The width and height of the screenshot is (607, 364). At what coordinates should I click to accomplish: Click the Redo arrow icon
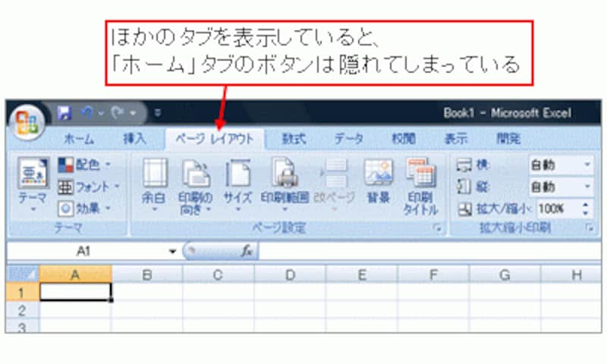[118, 112]
